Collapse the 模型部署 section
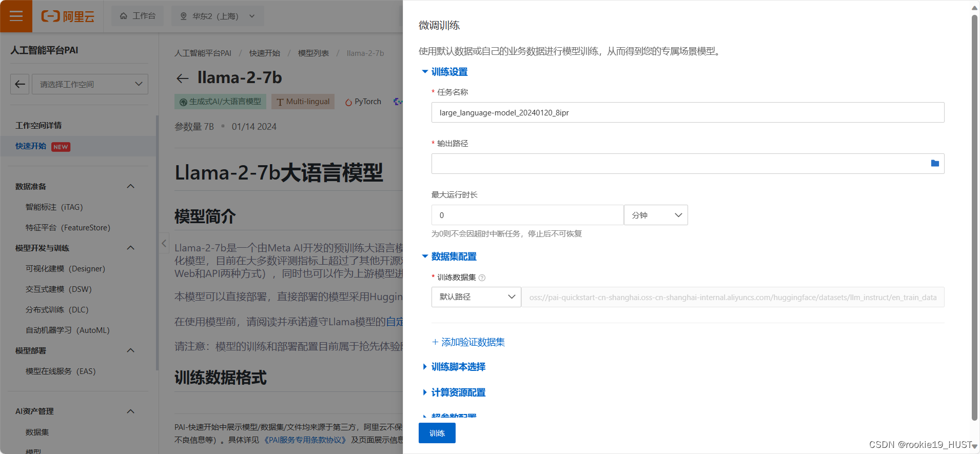980x454 pixels. click(130, 350)
